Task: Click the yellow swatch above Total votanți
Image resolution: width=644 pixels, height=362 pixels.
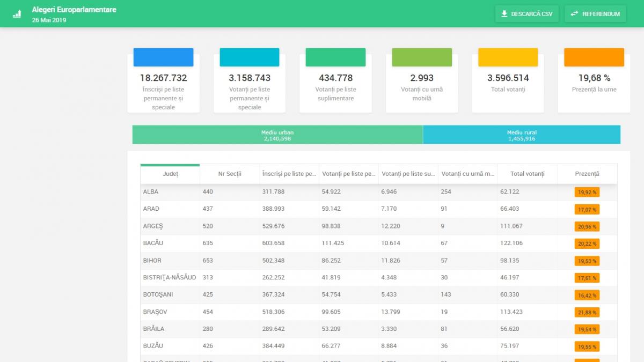Action: [508, 57]
